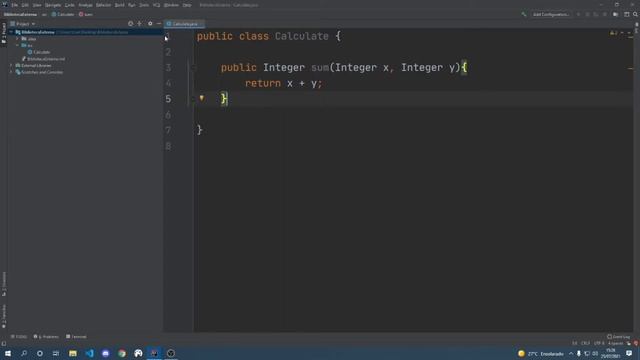Open File Explorer from taskbar
Image resolution: width=640 pixels, height=360 pixels.
73,353
